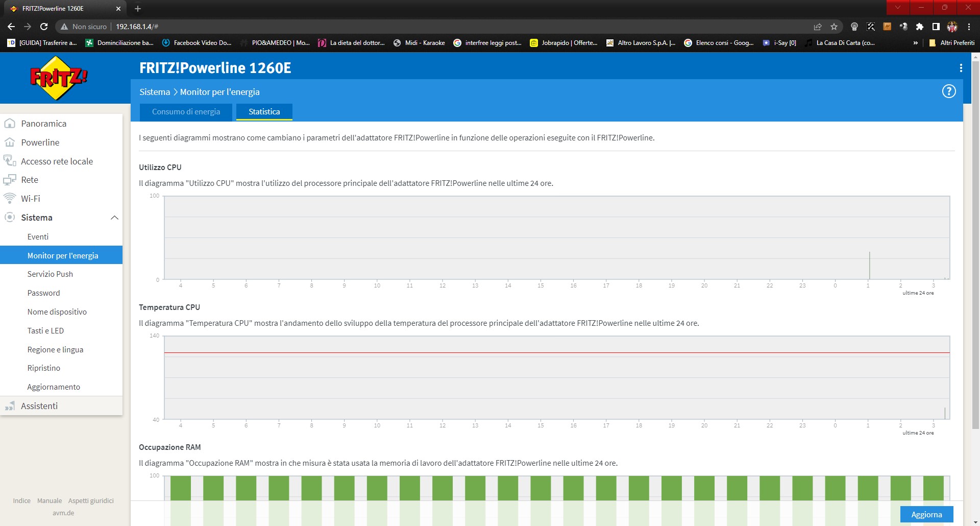Click the CPU usage spike at hour 1
The width and height of the screenshot is (980, 526).
click(x=869, y=265)
